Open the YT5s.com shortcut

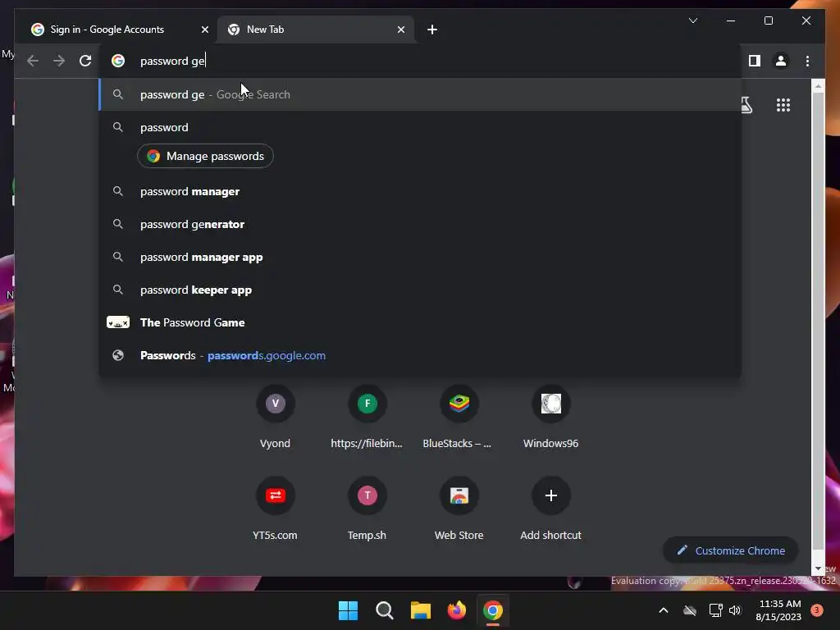[276, 509]
